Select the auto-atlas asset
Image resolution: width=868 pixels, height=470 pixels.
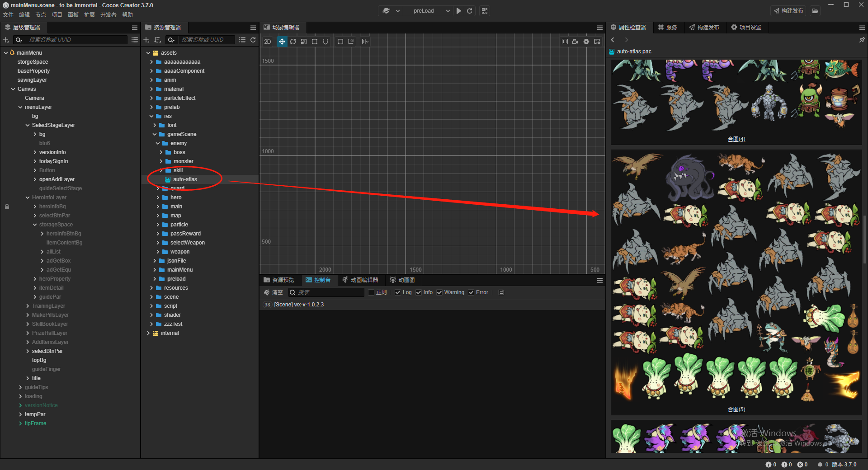coord(185,179)
